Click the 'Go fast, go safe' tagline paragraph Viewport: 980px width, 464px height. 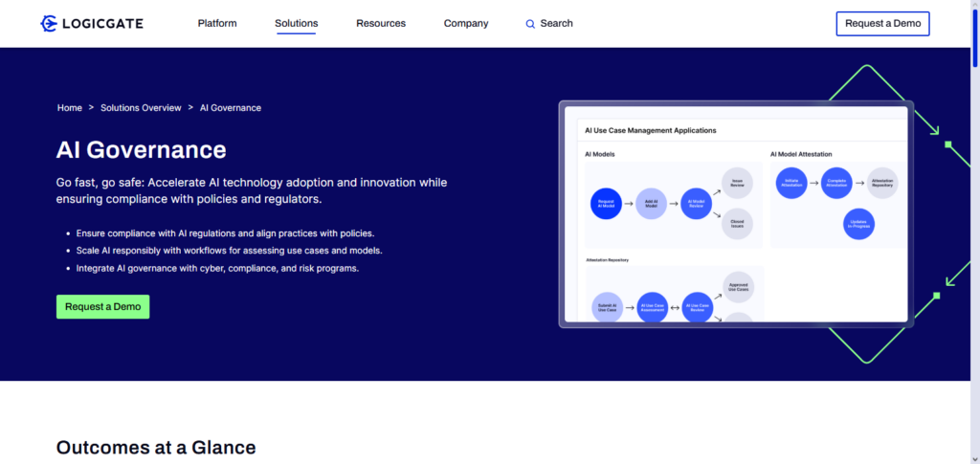[x=252, y=191]
